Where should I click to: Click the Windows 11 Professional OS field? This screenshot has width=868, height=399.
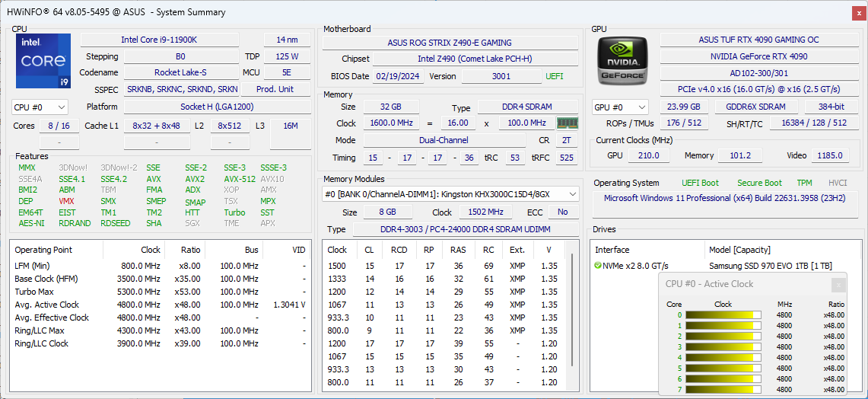pos(727,204)
